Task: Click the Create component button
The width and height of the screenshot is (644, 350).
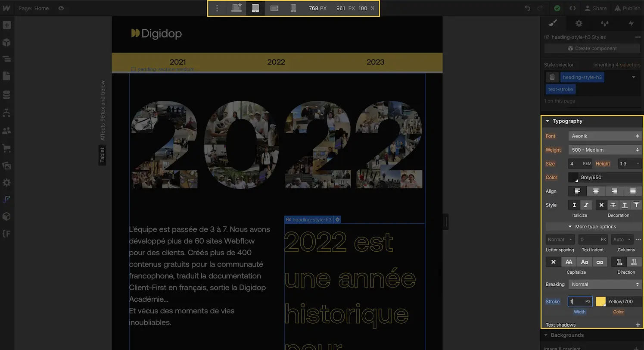Action: coord(592,48)
